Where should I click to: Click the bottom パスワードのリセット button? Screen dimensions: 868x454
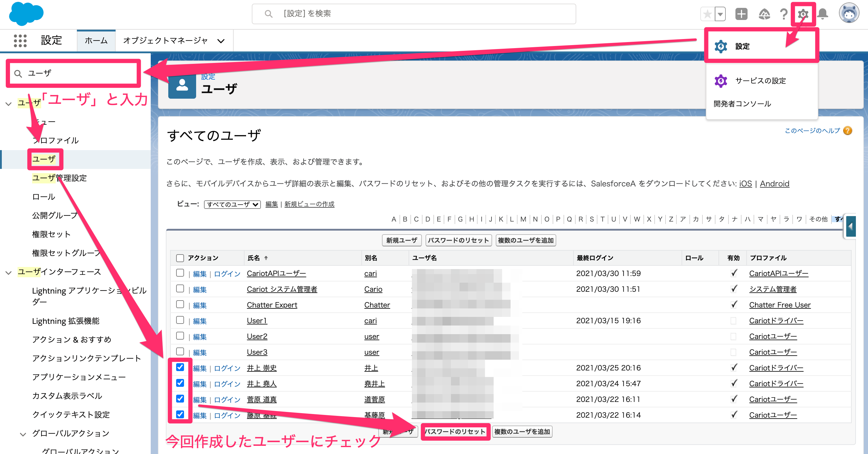(455, 432)
